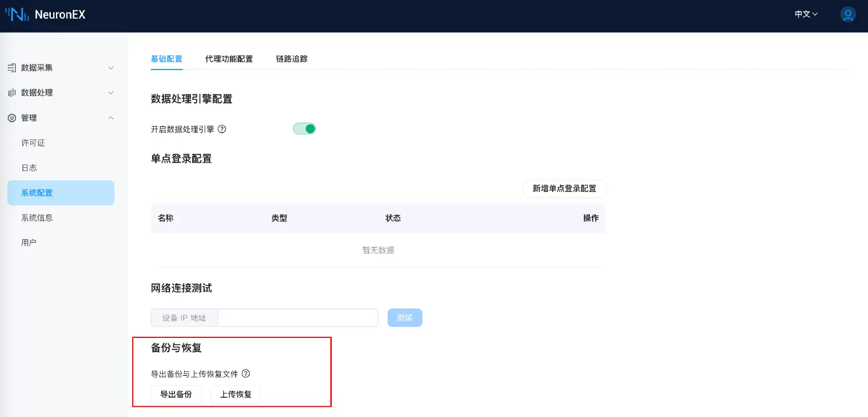Select 许可证 in the sidebar
The image size is (868, 417).
point(32,142)
